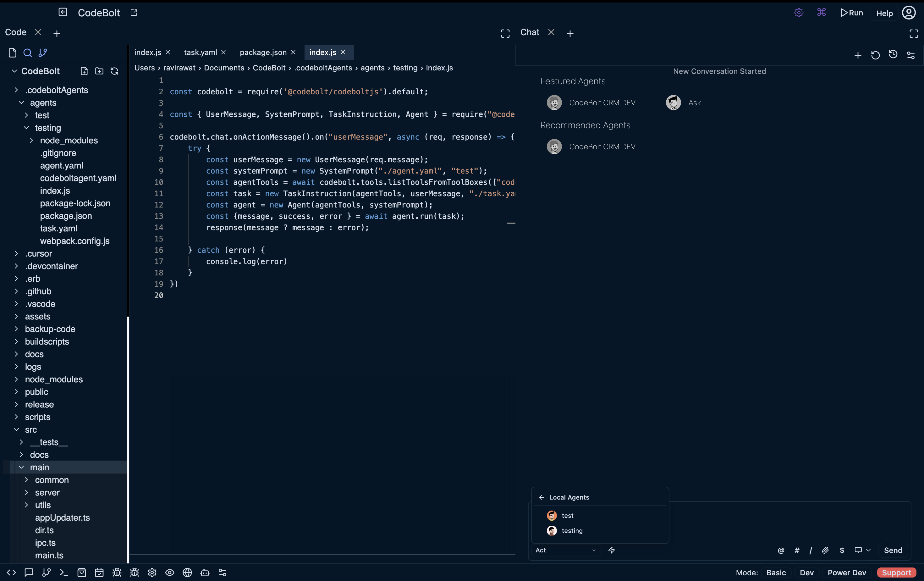This screenshot has width=924, height=581.
Task: Switch to the Dev mode
Action: click(806, 573)
